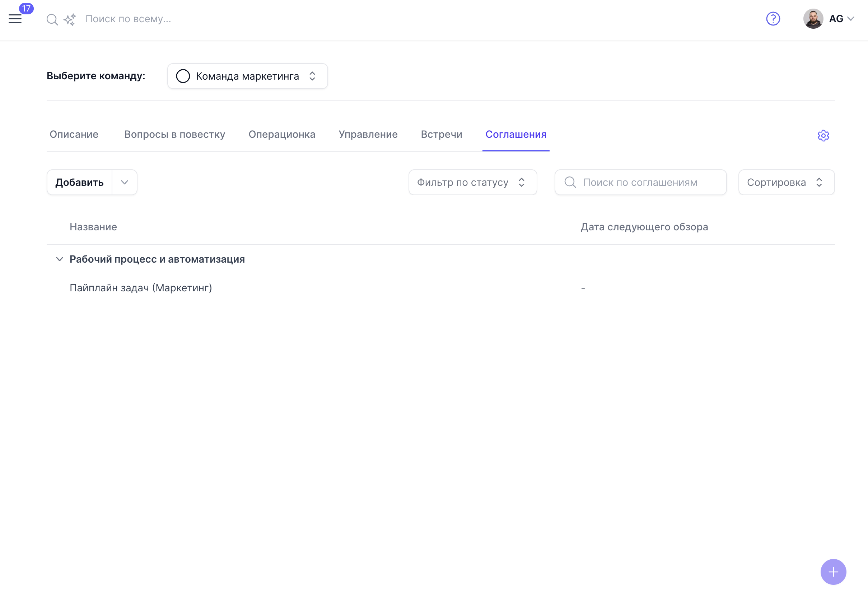Click the 'Добавить' button

(x=79, y=182)
